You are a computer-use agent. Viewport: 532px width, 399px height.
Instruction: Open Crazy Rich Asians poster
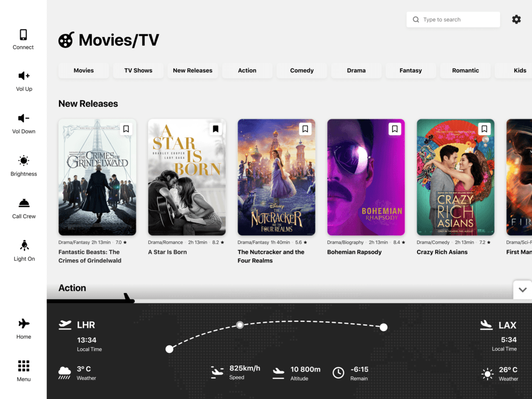pyautogui.click(x=455, y=177)
